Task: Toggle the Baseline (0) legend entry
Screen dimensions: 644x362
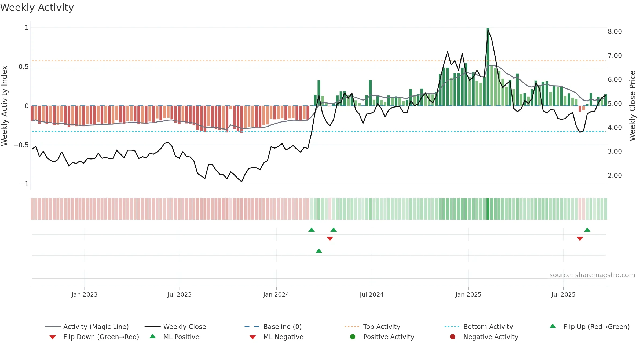Action: pos(273,327)
